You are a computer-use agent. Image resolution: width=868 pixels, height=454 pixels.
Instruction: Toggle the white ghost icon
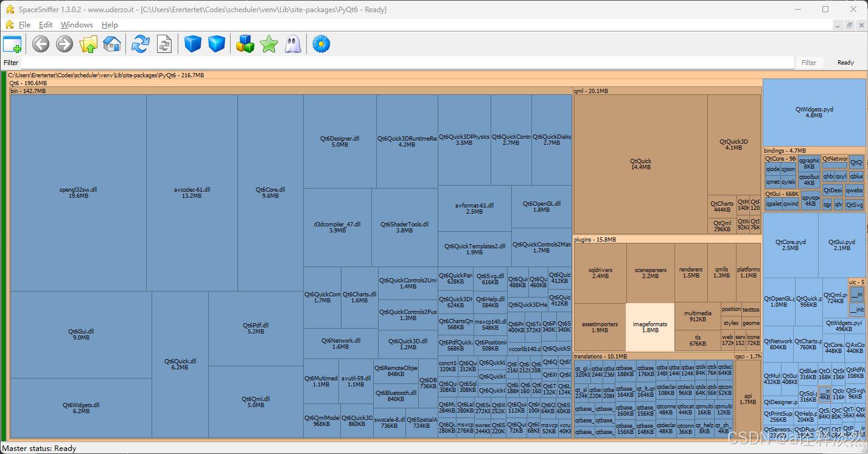293,44
